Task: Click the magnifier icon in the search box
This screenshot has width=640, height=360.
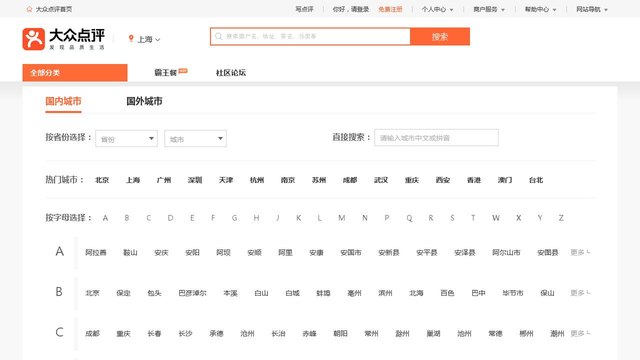Action: click(218, 36)
